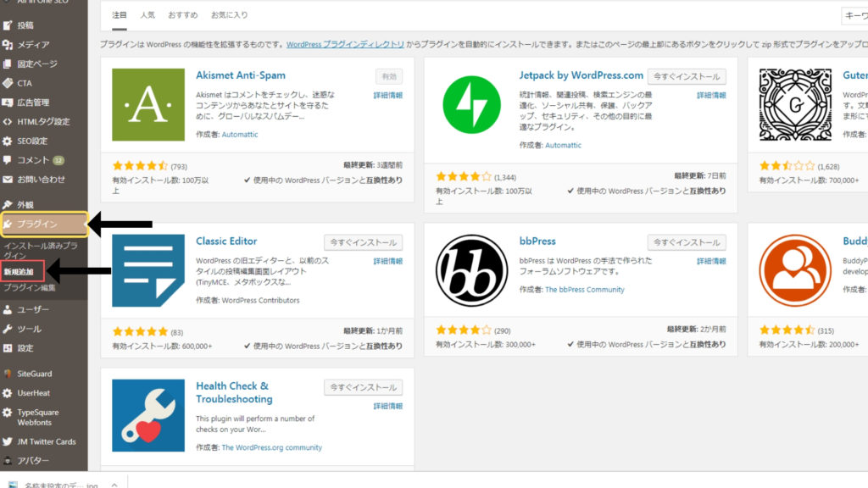The height and width of the screenshot is (488, 868).
Task: View 詳細情報 for Health Check
Action: coord(388,406)
